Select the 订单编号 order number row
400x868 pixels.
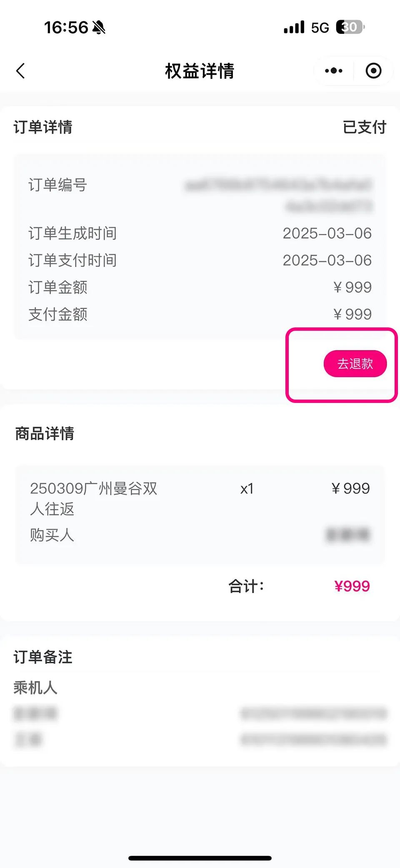(x=200, y=194)
